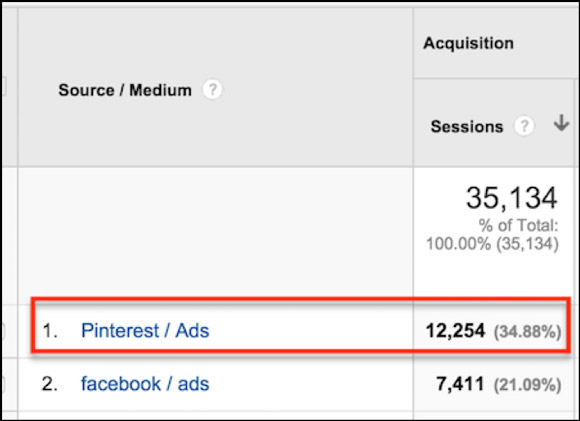
Task: Select the Acquisition column group header
Action: coord(468,43)
